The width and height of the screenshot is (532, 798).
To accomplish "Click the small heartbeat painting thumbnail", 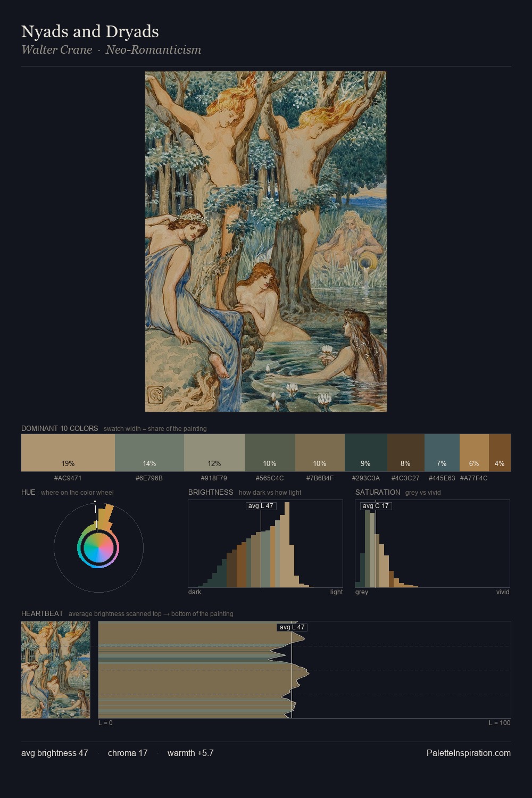I will point(56,670).
